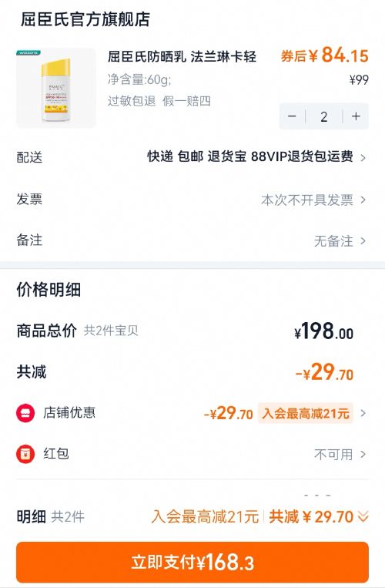Select the quantity number field
Image resolution: width=385 pixels, height=588 pixels.
pyautogui.click(x=324, y=116)
